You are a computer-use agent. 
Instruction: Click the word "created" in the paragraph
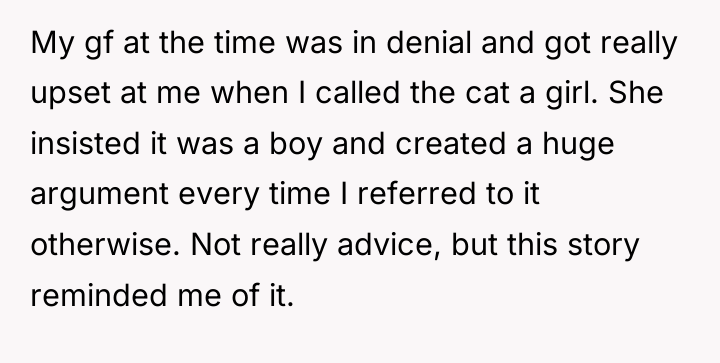pos(450,143)
